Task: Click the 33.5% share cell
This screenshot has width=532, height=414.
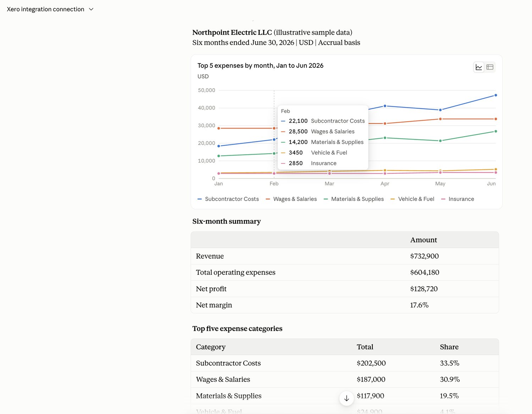Action: pos(449,363)
